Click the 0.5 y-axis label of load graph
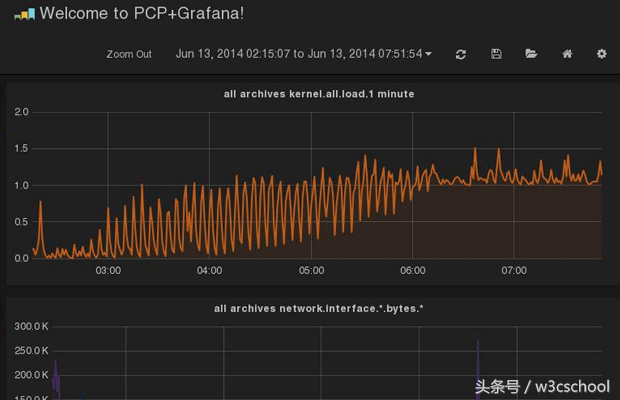Screen dimensions: 620x400 pyautogui.click(x=21, y=222)
